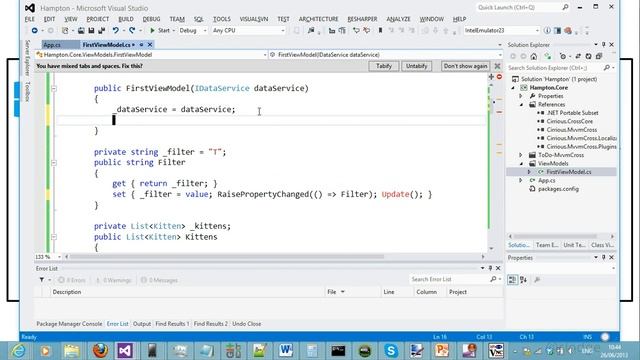Select FirstViewModel.cs in Solution Explorer
The width and height of the screenshot is (640, 360).
pos(569,172)
